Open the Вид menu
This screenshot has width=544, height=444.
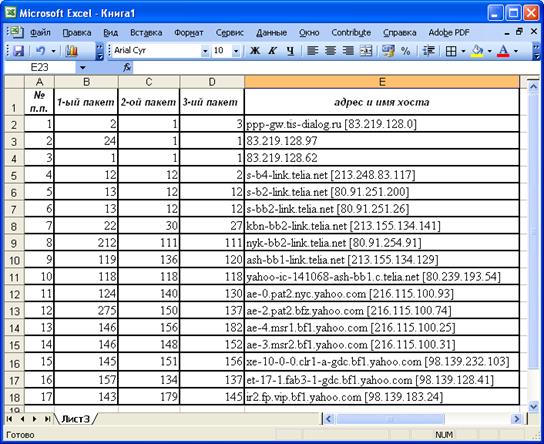(x=111, y=33)
